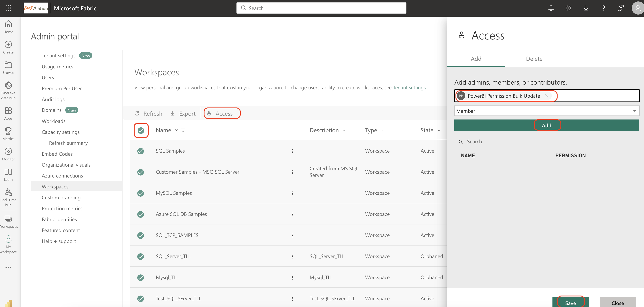
Task: Follow the Tenant settings link
Action: pos(409,87)
